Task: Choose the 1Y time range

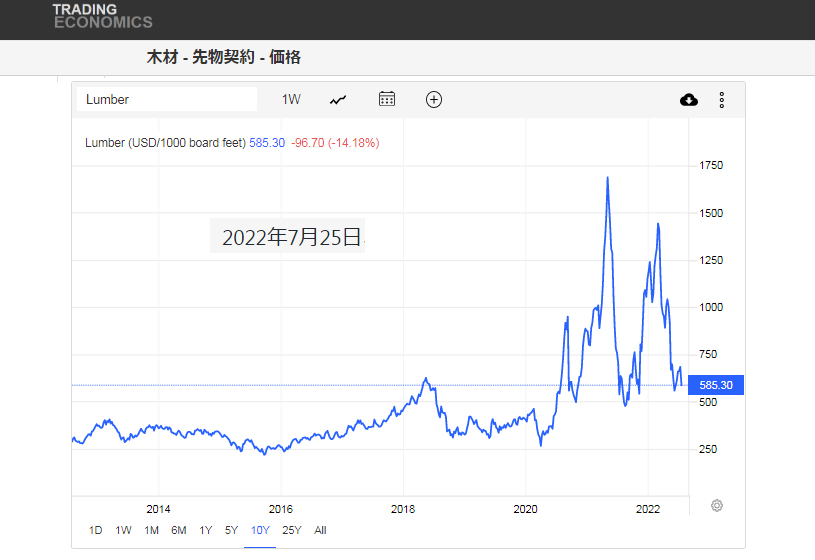Action: tap(206, 530)
